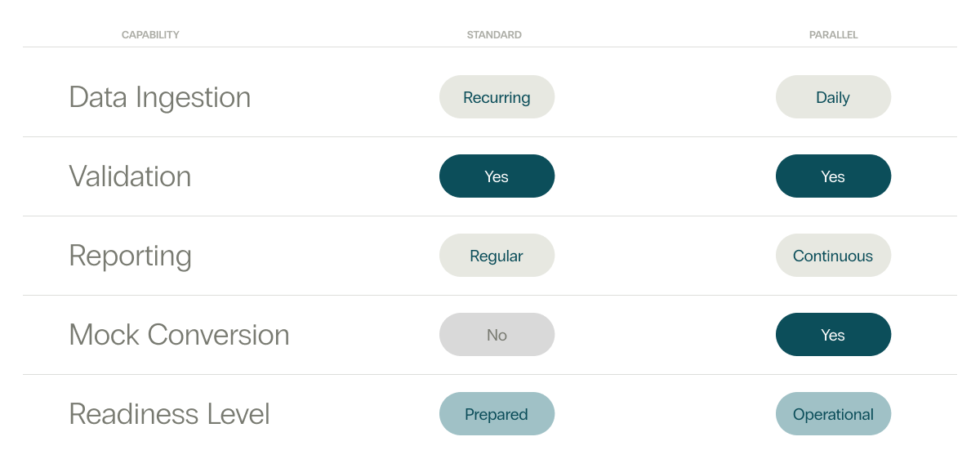Click the Data Ingestion row label
The height and width of the screenshot is (459, 980).
(x=160, y=97)
